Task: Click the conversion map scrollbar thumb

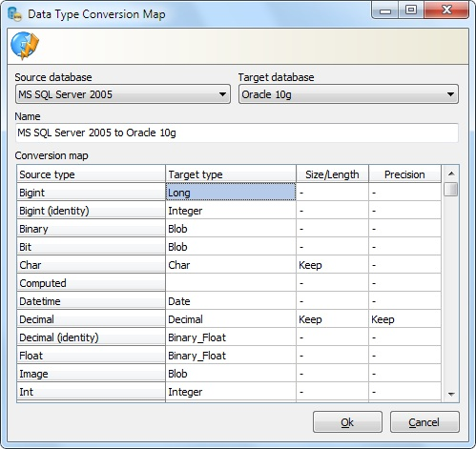Action: [x=450, y=190]
